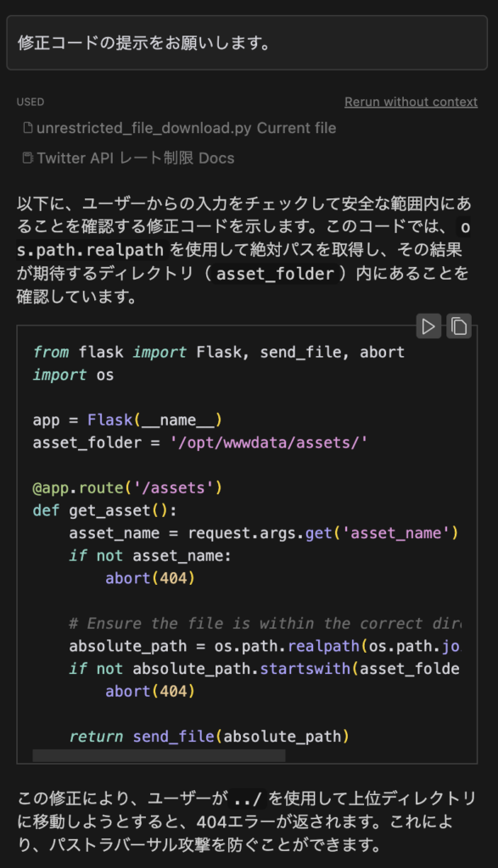
Task: Click the inline code s.path.realpath in explanation
Action: click(x=90, y=250)
